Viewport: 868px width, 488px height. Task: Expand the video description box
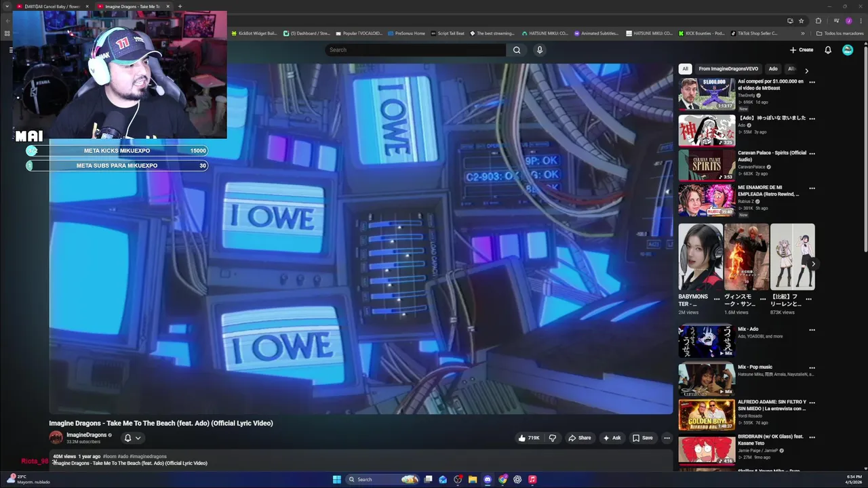(x=361, y=460)
